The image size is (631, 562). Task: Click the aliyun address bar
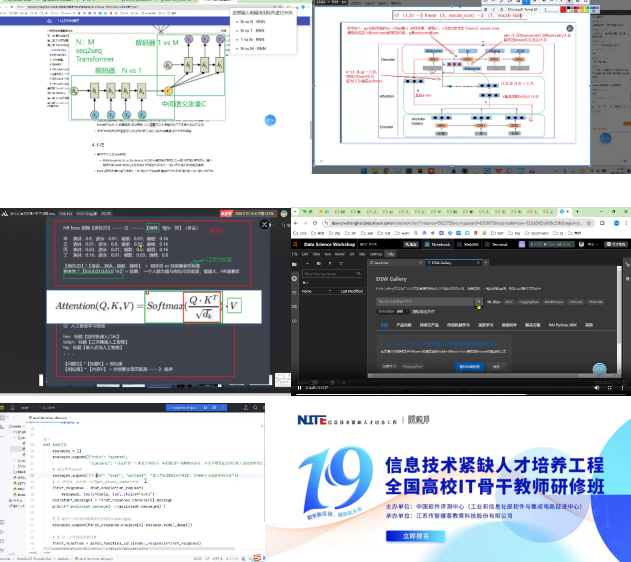(457, 223)
